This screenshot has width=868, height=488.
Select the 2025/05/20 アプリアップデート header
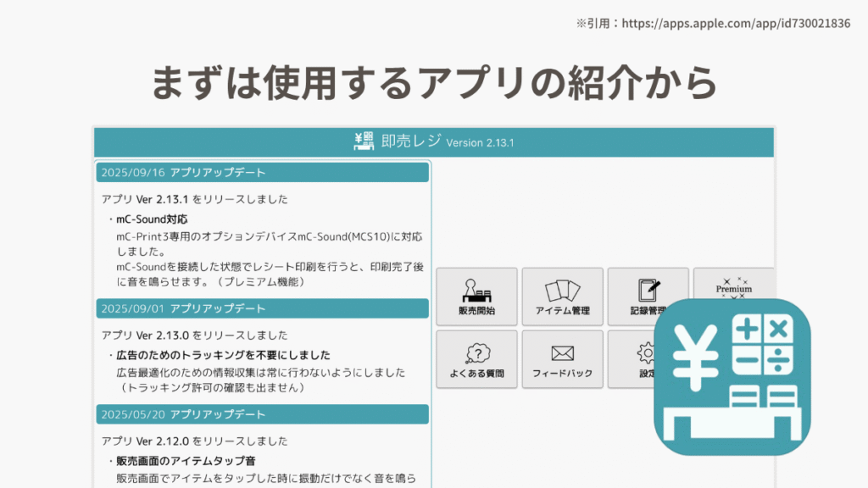click(x=262, y=414)
